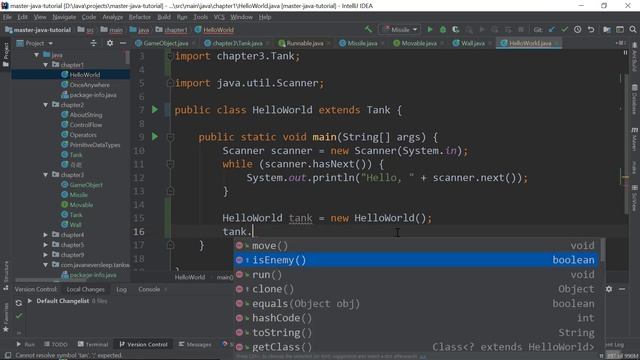Open Git history clock icon
This screenshot has width=640, height=360.
578,29
